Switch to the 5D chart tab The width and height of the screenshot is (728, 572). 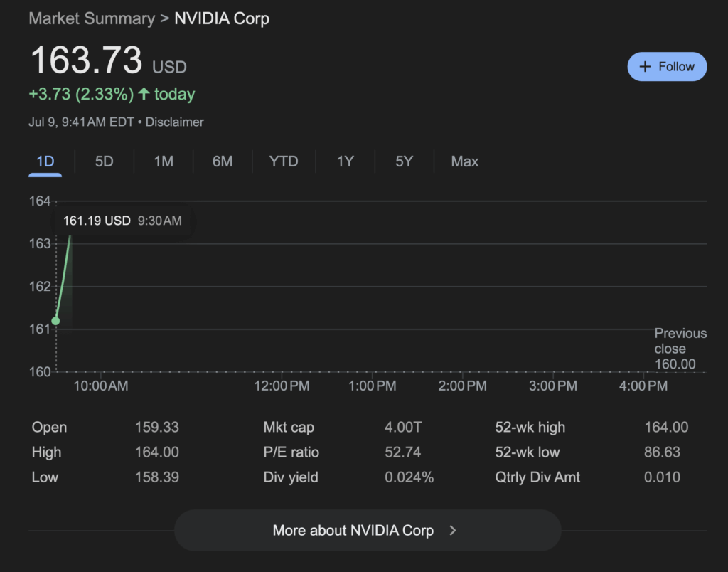(104, 161)
